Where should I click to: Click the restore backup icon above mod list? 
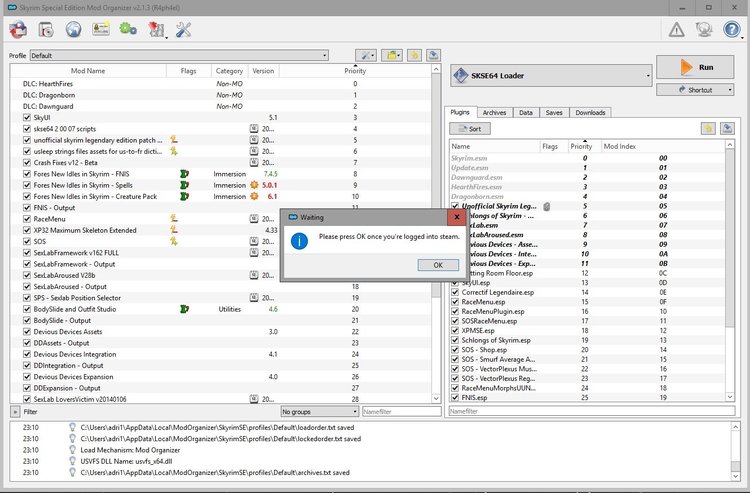pos(414,55)
